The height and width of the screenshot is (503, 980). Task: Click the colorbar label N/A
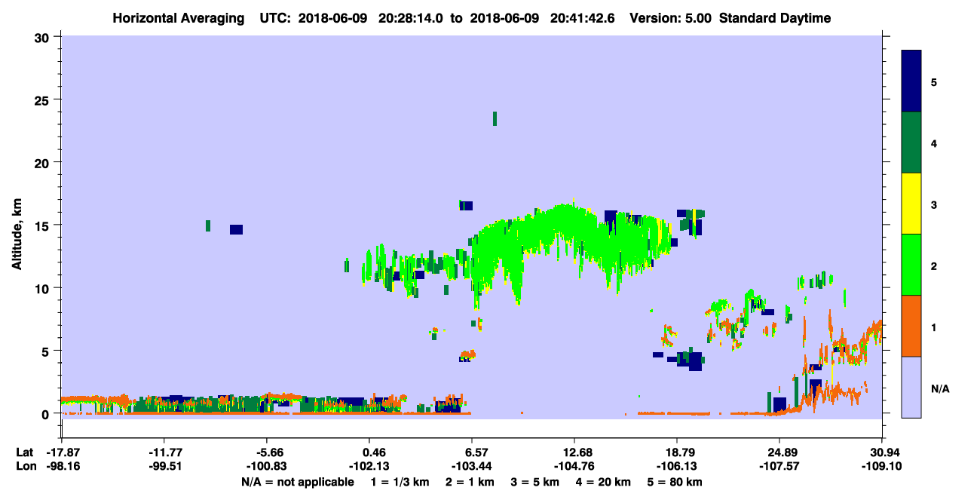tap(939, 388)
